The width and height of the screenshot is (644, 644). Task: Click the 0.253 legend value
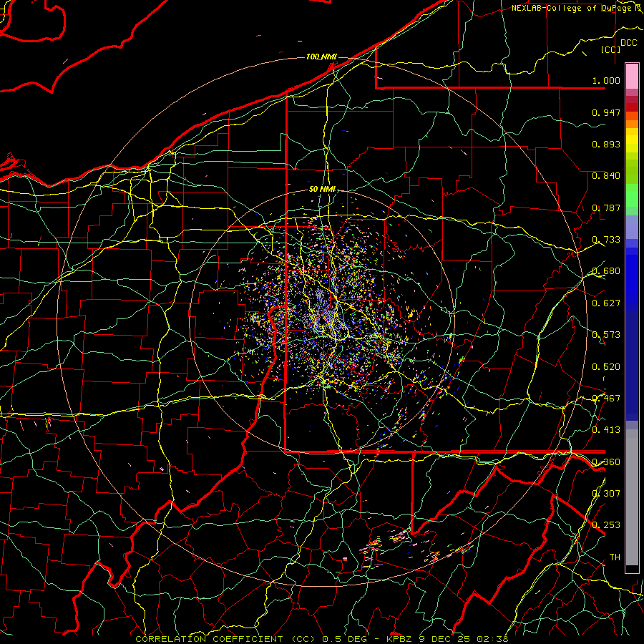pyautogui.click(x=606, y=525)
